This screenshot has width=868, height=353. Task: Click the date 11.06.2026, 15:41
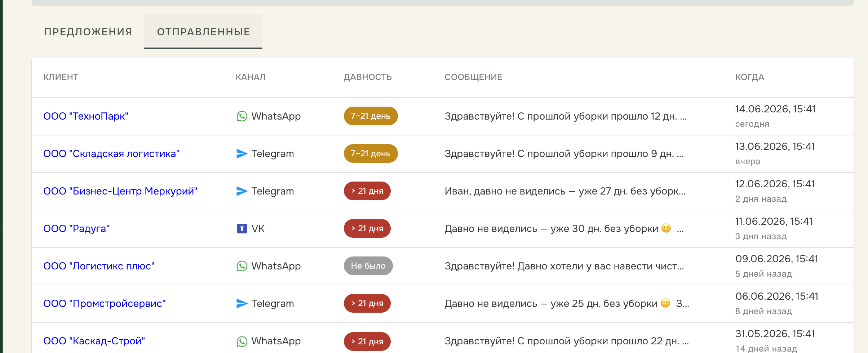[774, 222]
